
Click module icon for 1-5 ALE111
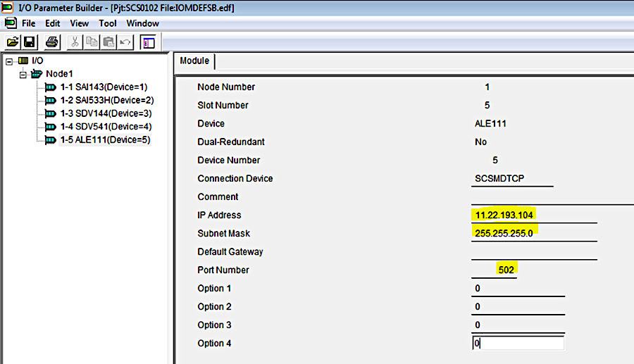pyautogui.click(x=50, y=140)
